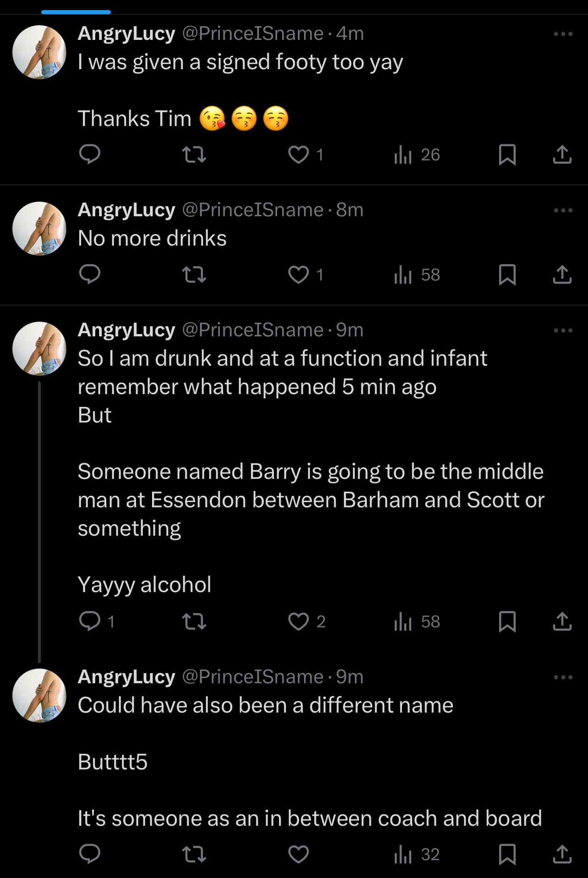The image size is (588, 878).
Task: Like the "No more drinks" tweet
Action: point(299,274)
